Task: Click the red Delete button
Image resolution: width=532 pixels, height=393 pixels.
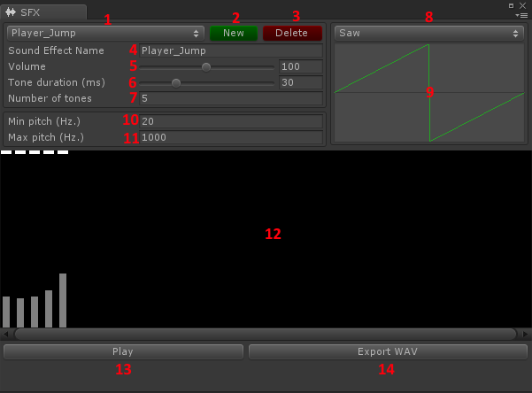Action: [292, 34]
